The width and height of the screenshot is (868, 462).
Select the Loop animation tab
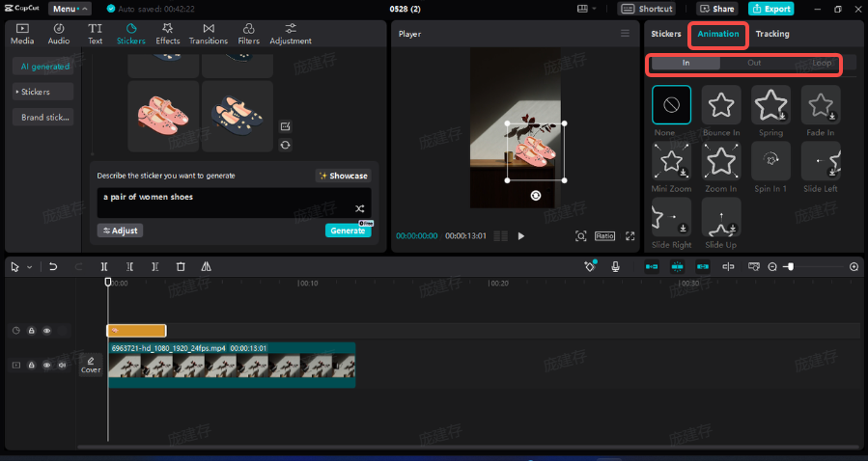pos(822,63)
